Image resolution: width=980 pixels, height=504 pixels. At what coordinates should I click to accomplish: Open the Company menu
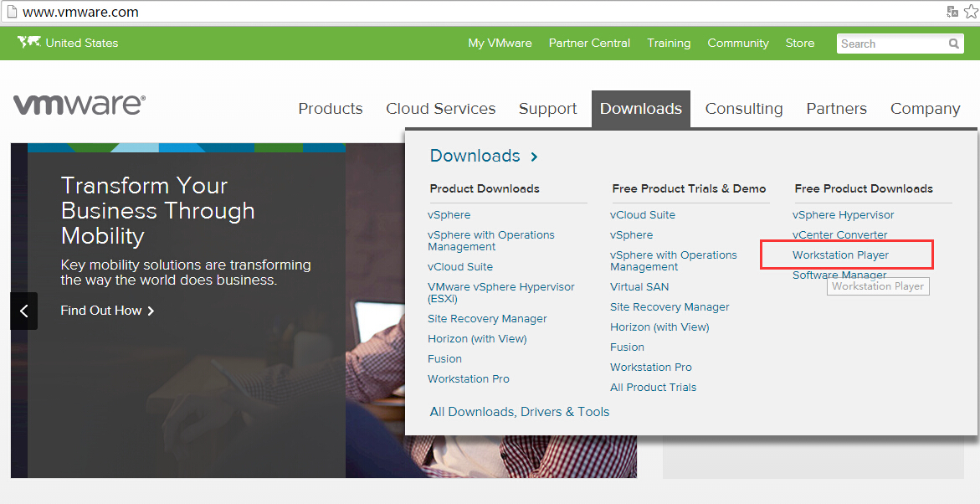pos(925,109)
